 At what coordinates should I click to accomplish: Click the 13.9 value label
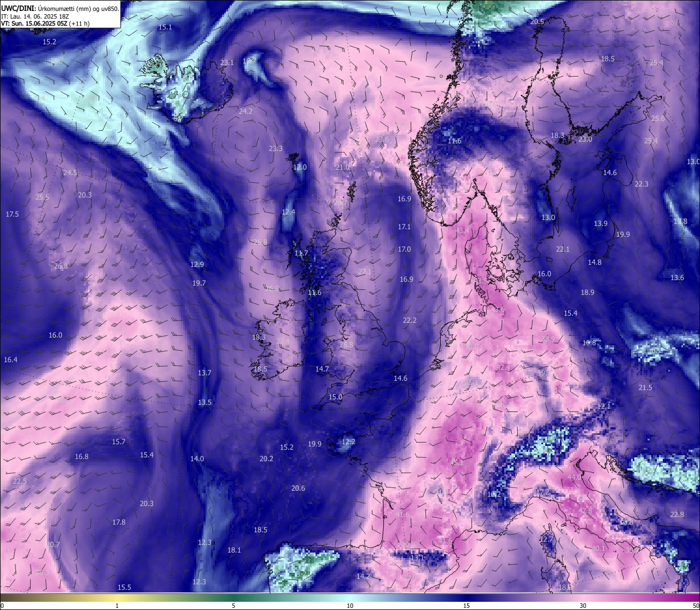(x=600, y=223)
